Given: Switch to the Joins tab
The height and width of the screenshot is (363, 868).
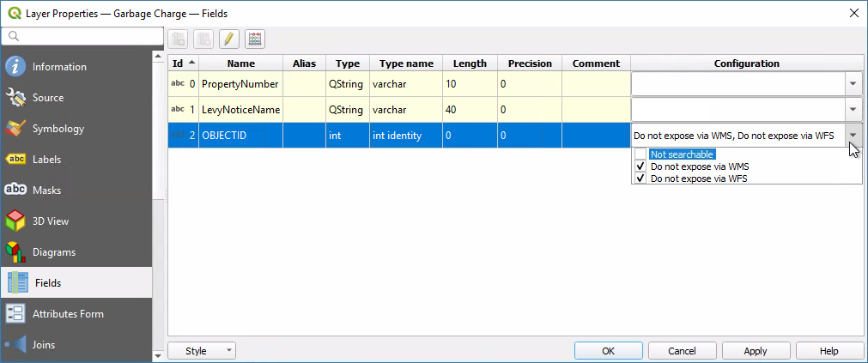Looking at the screenshot, I should point(43,345).
